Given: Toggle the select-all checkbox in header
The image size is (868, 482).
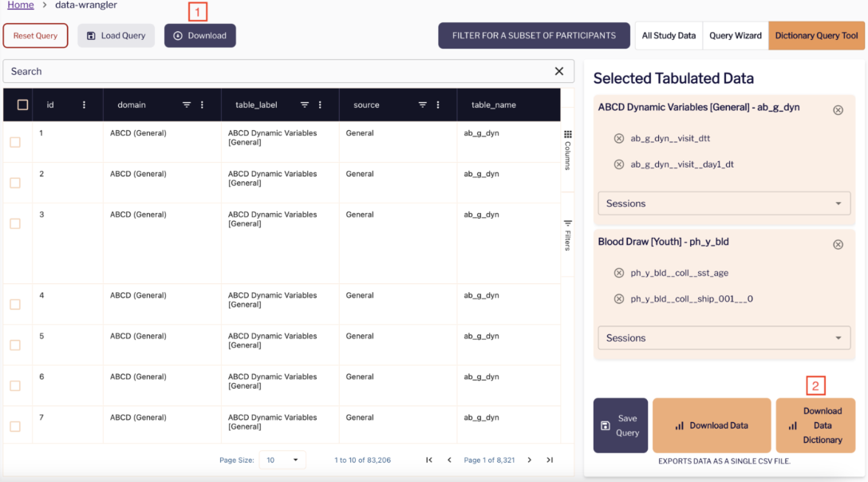Looking at the screenshot, I should click(x=22, y=105).
